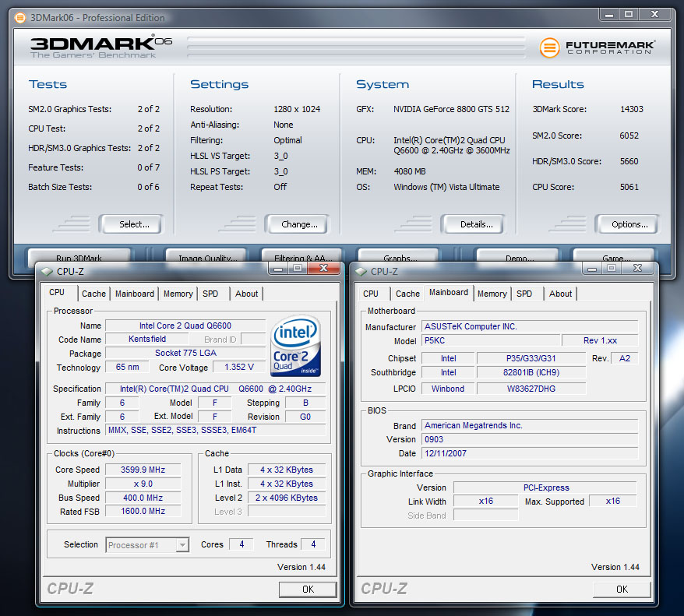Click the Chipset P35/G33/G31 value
This screenshot has height=616, width=684.
(x=531, y=358)
